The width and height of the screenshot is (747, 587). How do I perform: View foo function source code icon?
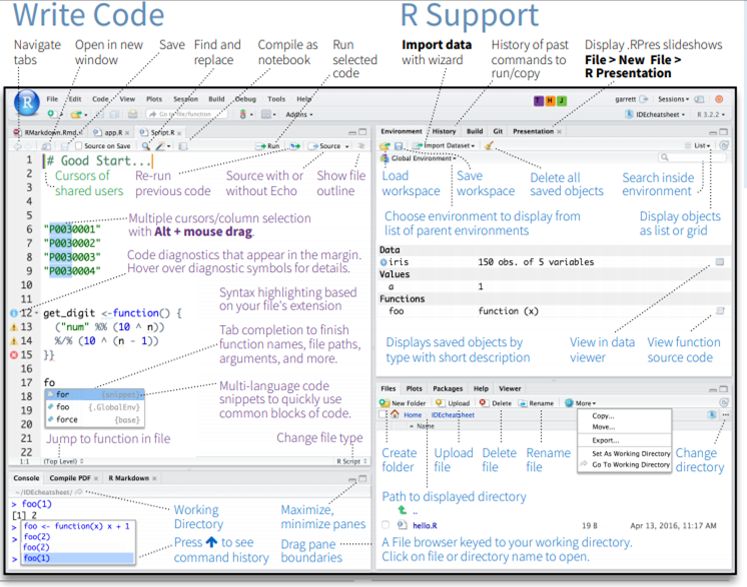720,311
